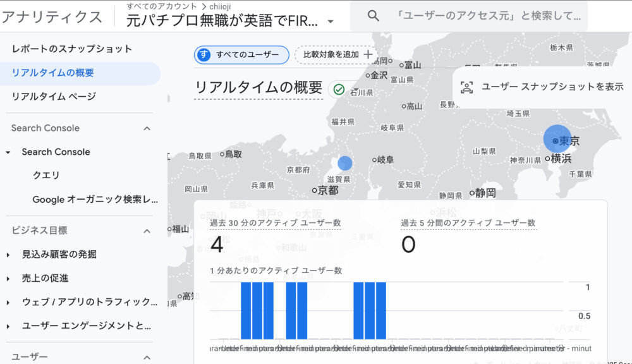632x364 pixels.
Task: Click the first blue bar in the chart
Action: [246, 310]
